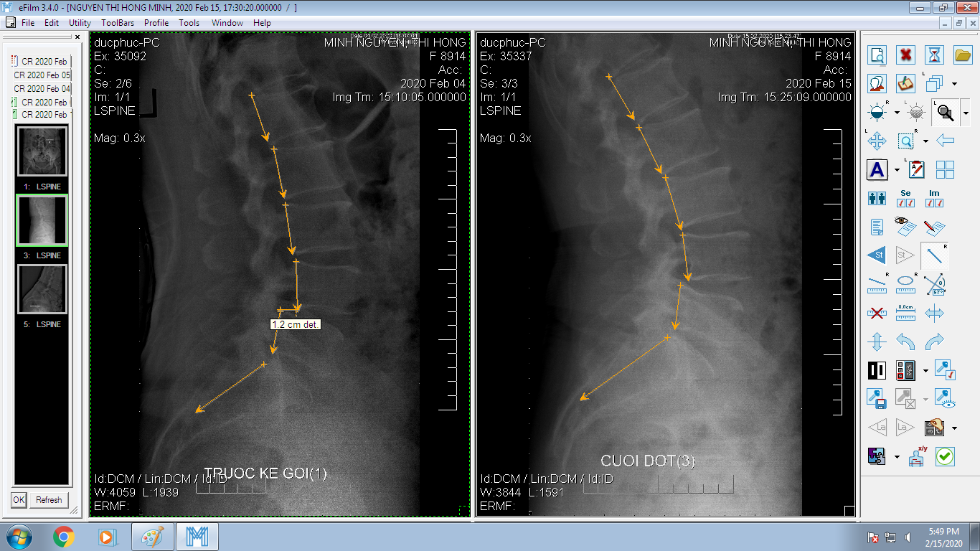Viewport: 980px width, 551px height.
Task: Click the left-pointing blue arrow icon
Action: [945, 141]
